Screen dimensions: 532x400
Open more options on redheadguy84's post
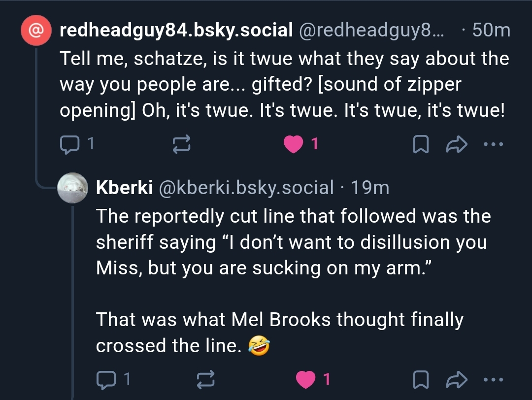click(494, 144)
